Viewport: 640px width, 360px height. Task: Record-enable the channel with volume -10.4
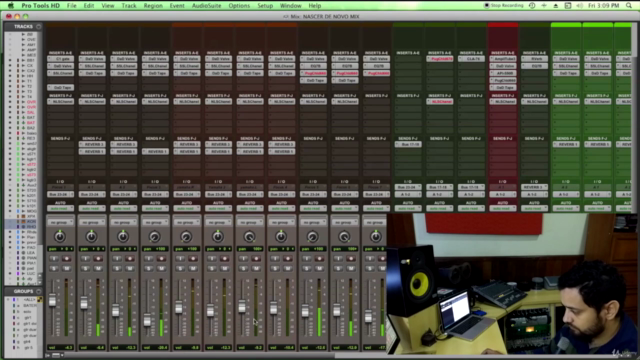click(x=288, y=258)
